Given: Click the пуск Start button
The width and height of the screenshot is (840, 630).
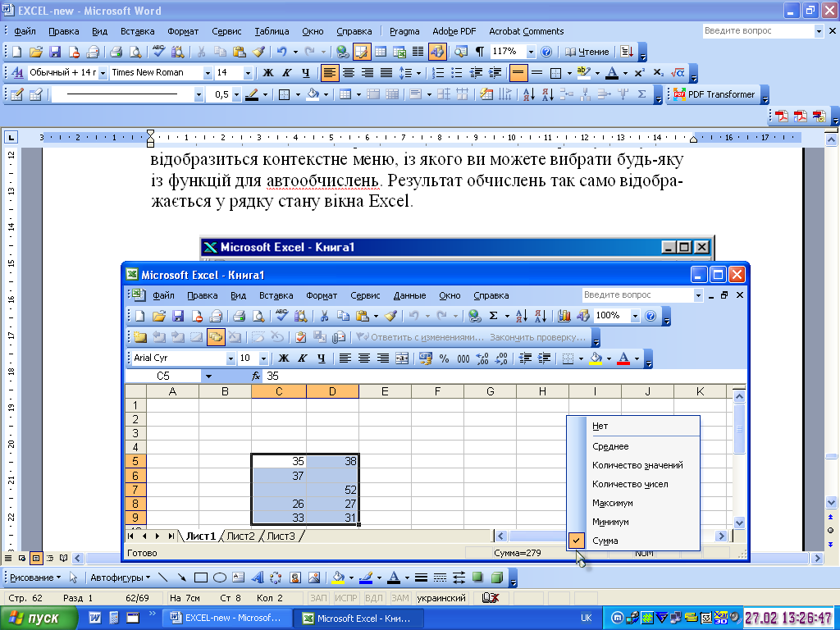Looking at the screenshot, I should 39,619.
